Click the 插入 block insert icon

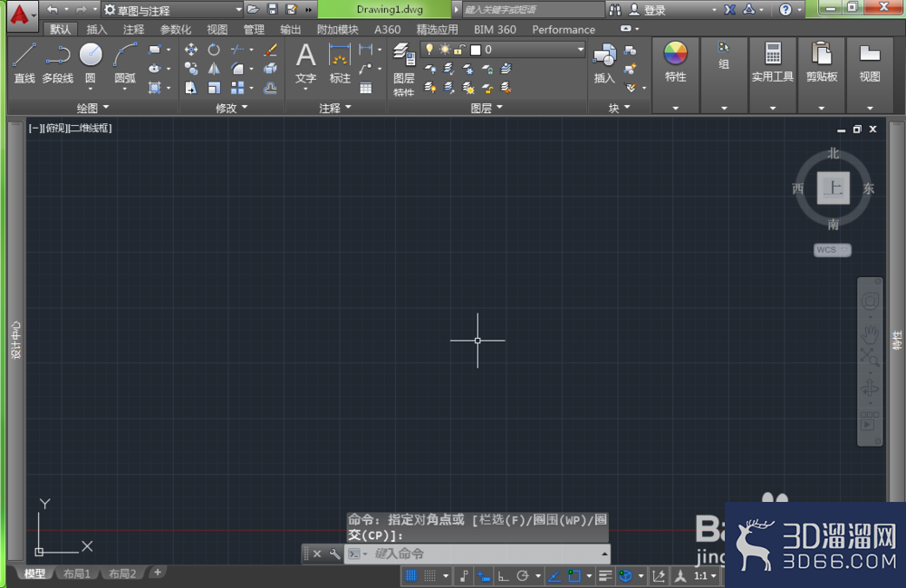[604, 63]
